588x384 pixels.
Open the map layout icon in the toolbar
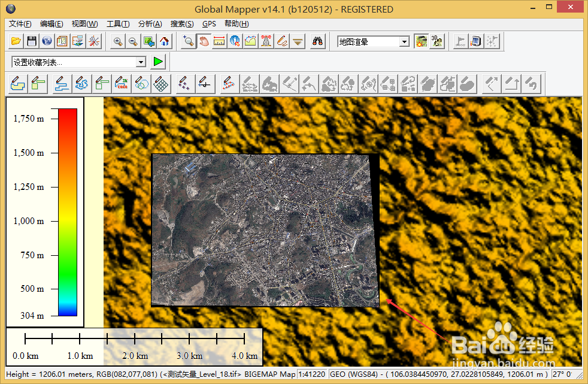point(62,41)
